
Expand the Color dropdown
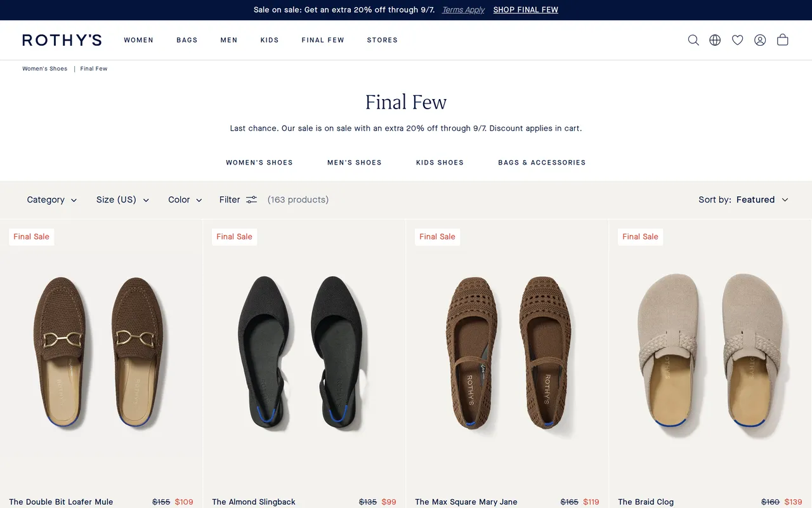coord(185,199)
